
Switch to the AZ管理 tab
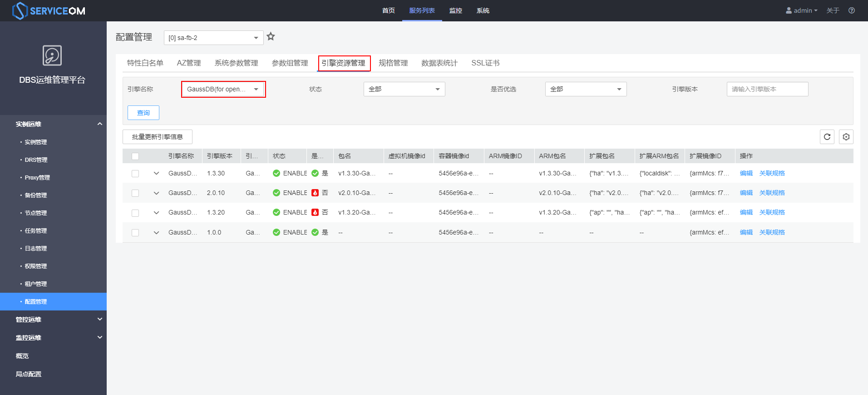(x=189, y=63)
